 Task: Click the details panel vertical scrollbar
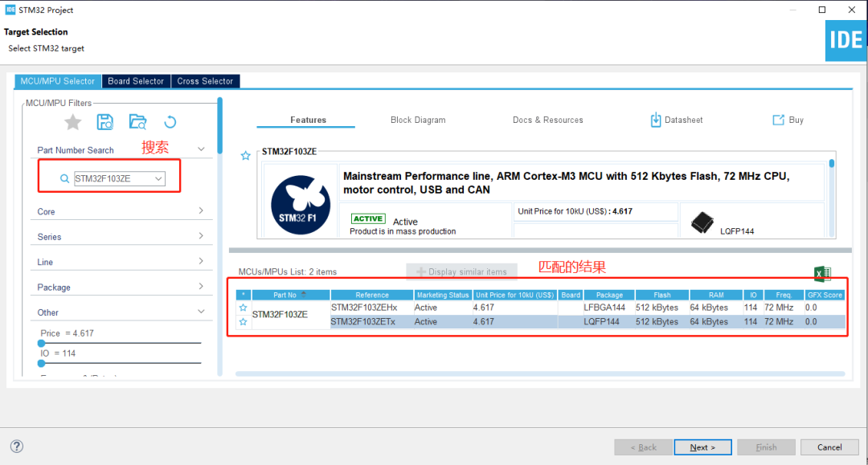click(832, 164)
